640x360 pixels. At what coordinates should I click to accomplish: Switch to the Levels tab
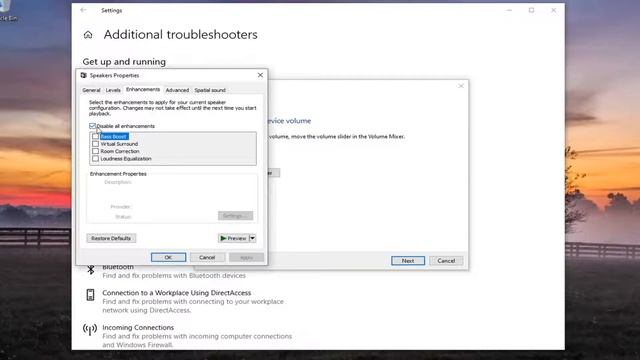tap(113, 90)
